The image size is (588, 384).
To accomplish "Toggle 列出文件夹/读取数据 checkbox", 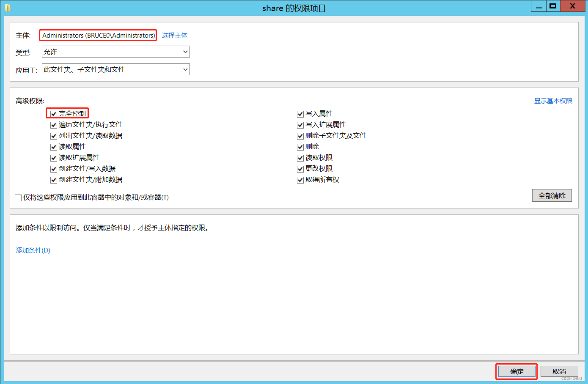I will pos(54,136).
